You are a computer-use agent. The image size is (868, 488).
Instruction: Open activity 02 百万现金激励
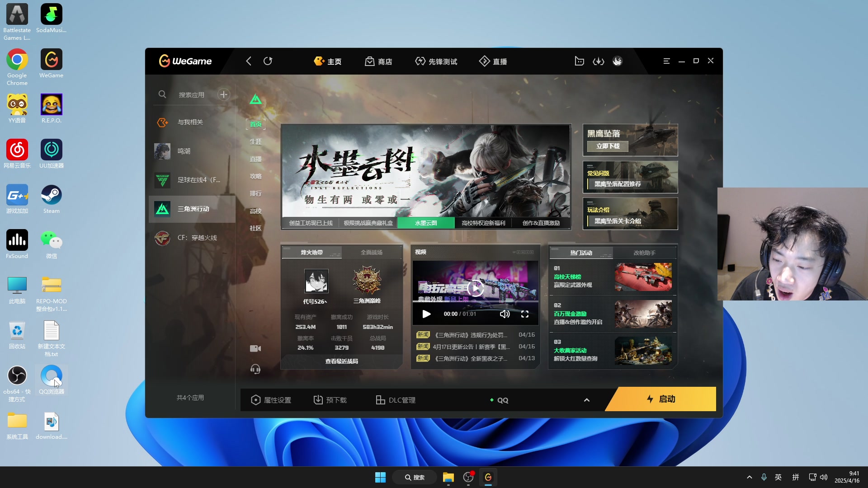[613, 314]
